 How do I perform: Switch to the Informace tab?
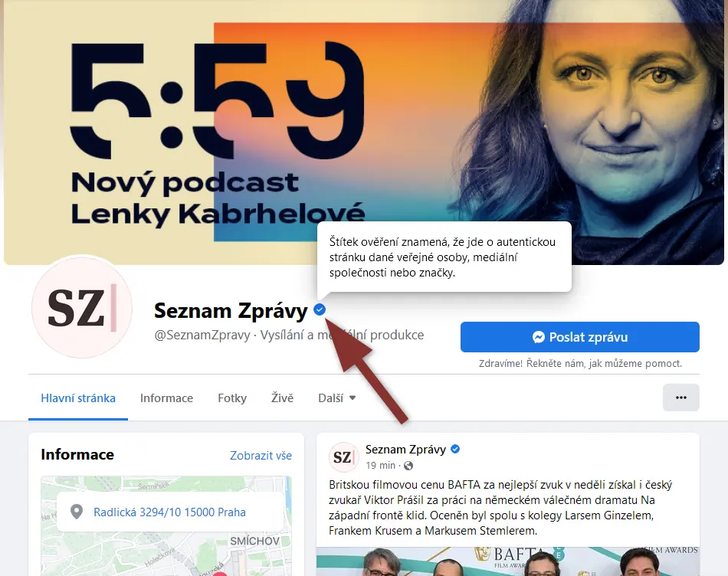[x=167, y=398]
